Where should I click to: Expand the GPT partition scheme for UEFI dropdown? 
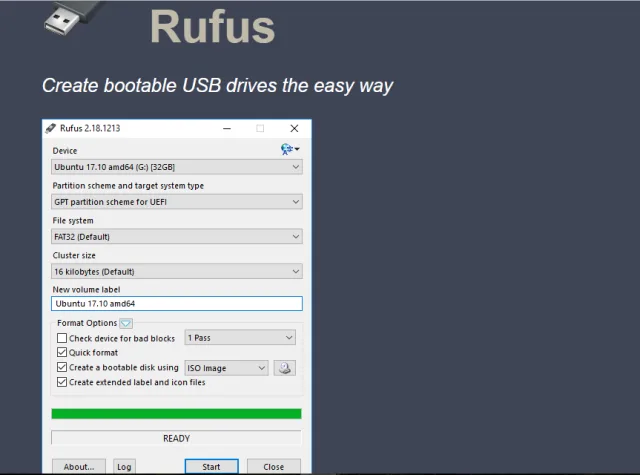click(177, 202)
